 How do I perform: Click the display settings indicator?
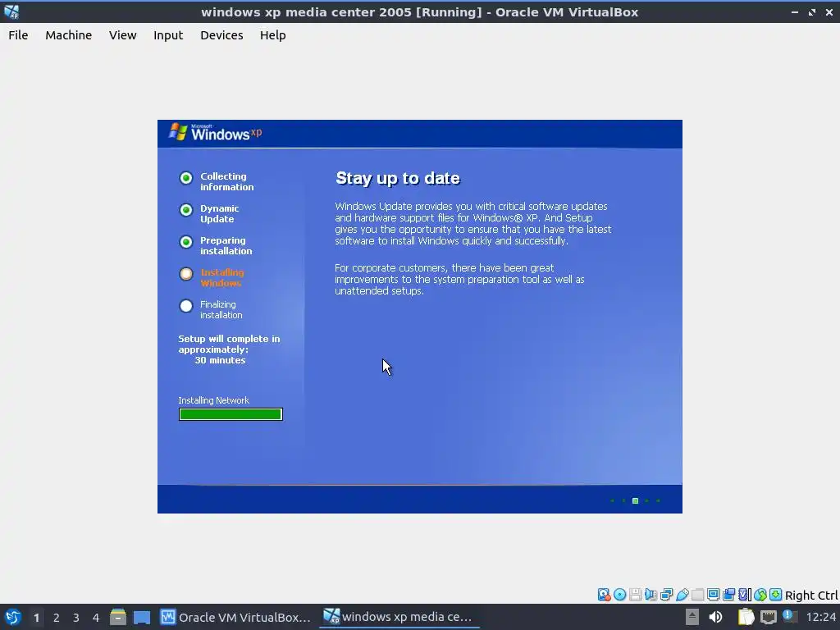713,595
